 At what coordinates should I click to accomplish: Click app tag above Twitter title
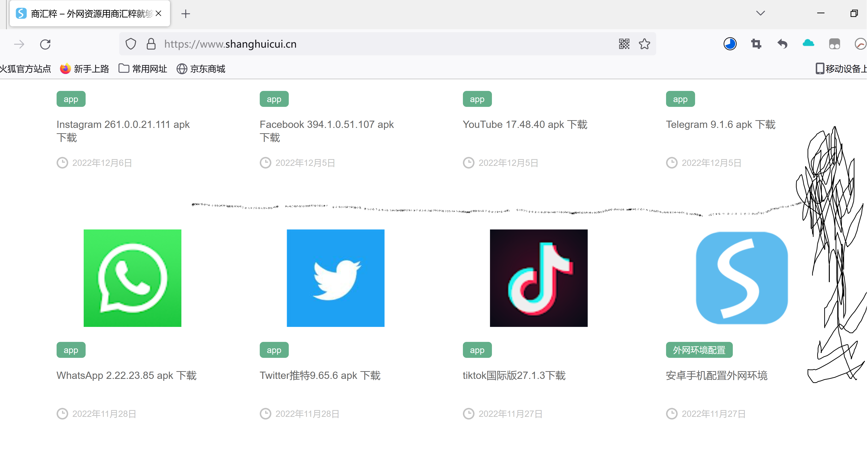coord(274,350)
